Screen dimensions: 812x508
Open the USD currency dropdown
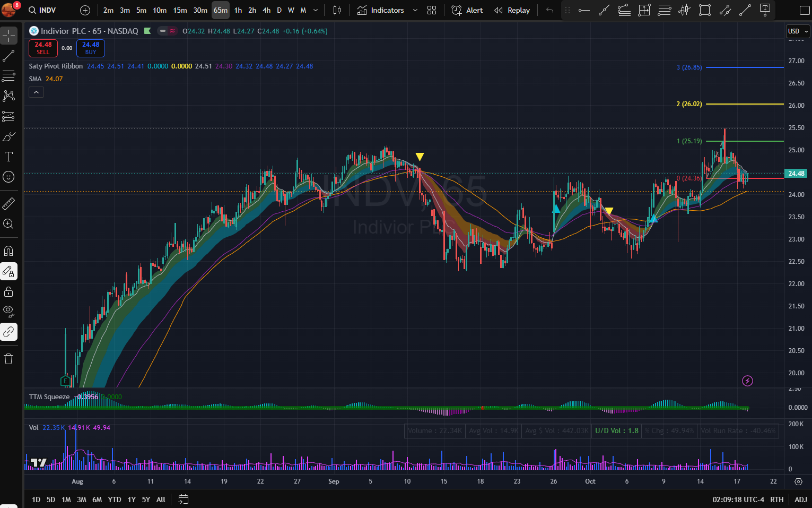(x=798, y=31)
